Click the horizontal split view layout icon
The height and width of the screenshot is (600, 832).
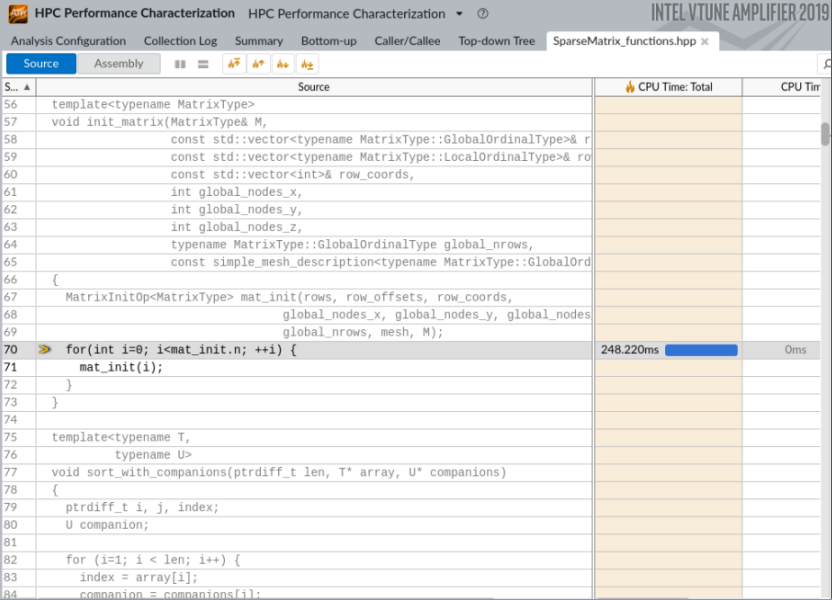point(203,64)
